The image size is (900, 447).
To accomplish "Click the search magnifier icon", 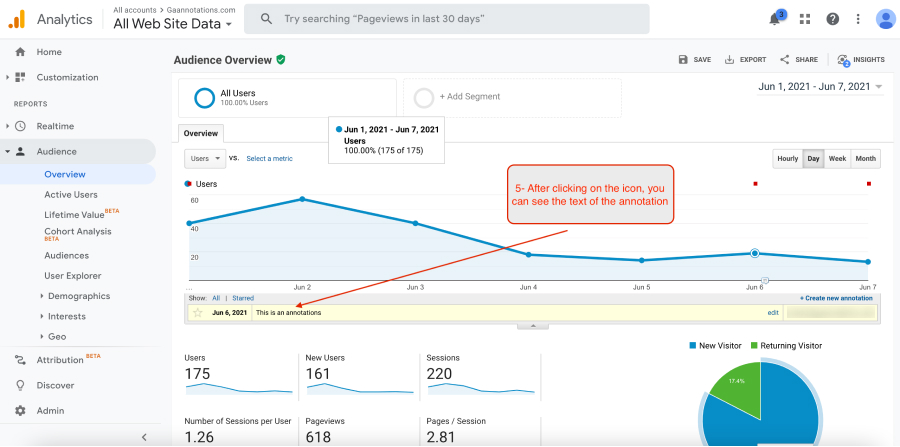I will (x=266, y=19).
